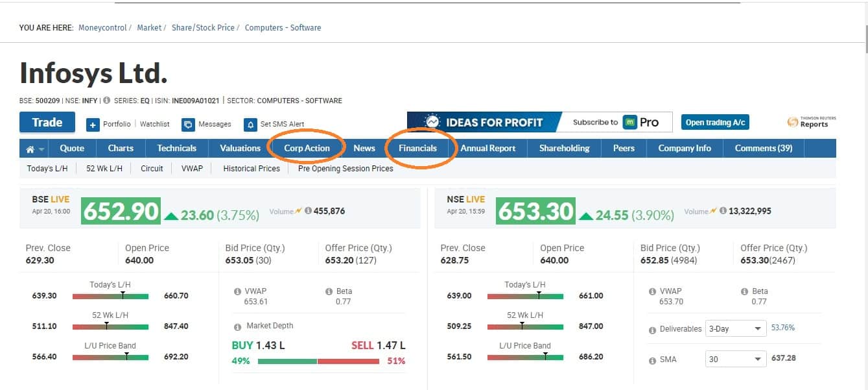Image resolution: width=868 pixels, height=390 pixels.
Task: Open the Financials tab
Action: point(417,148)
